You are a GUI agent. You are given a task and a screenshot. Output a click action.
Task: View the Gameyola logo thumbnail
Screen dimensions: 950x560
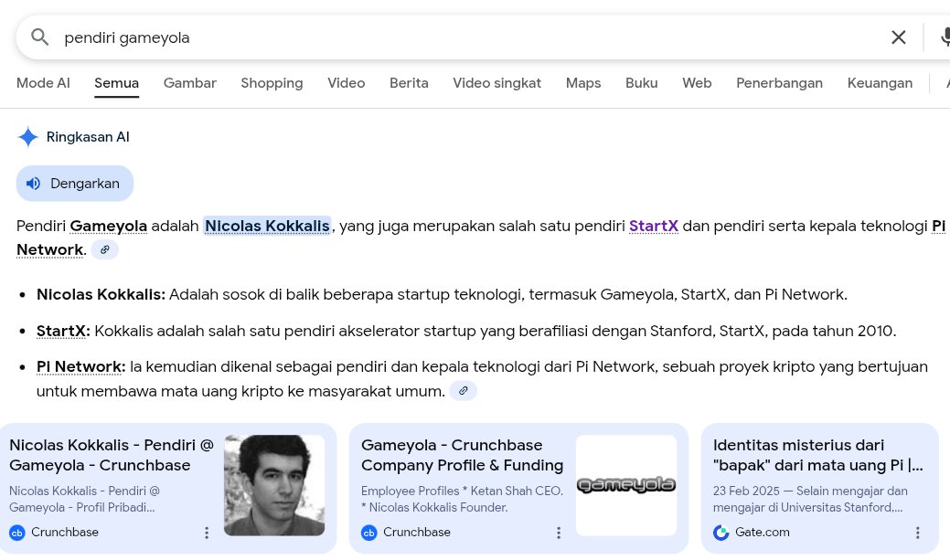tap(625, 485)
